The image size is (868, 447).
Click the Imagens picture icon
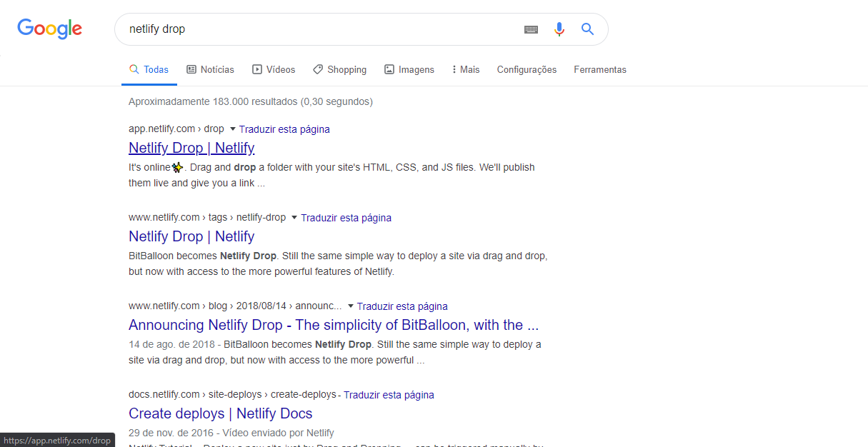pos(389,69)
